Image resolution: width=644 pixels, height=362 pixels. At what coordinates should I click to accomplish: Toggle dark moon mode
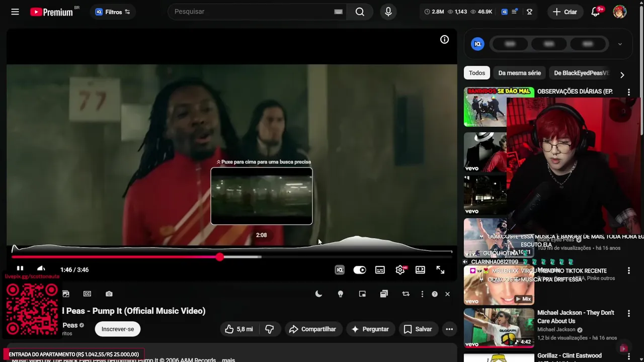point(318,294)
